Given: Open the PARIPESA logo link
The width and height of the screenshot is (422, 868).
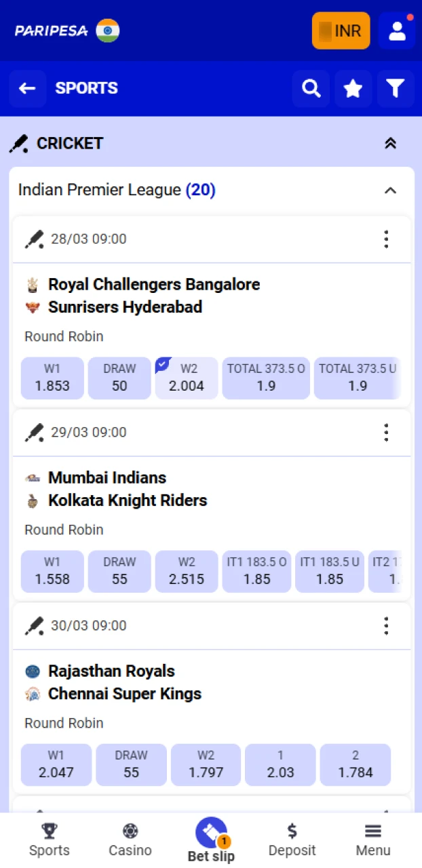Looking at the screenshot, I should pos(50,31).
